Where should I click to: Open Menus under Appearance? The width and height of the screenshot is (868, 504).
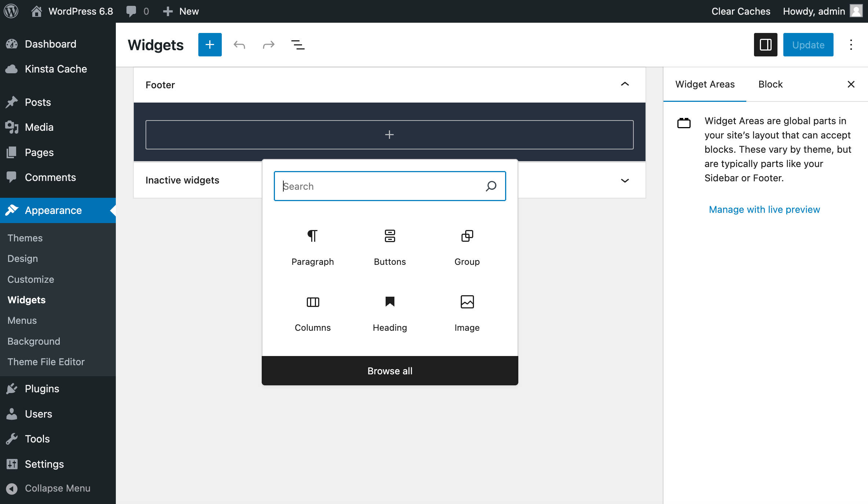click(x=22, y=320)
